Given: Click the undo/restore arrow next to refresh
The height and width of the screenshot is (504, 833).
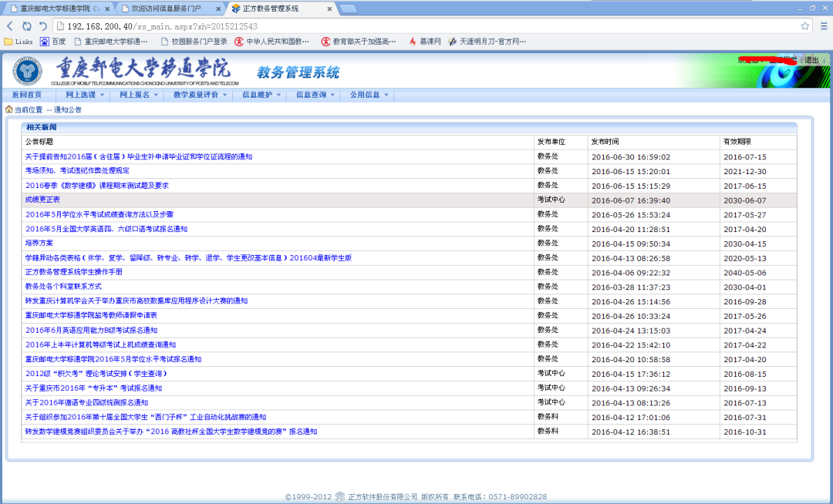Looking at the screenshot, I should point(43,25).
